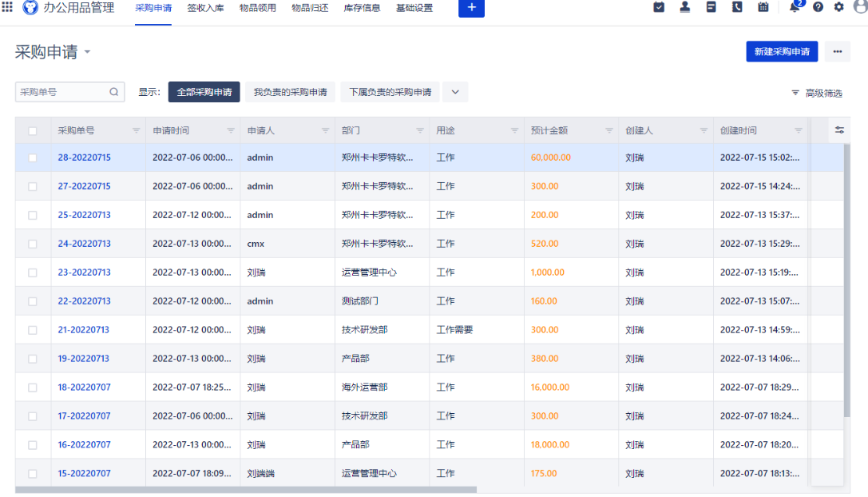Screen dimensions: 868x497
Task: Toggle the select-all header checkbox
Action: click(x=33, y=131)
